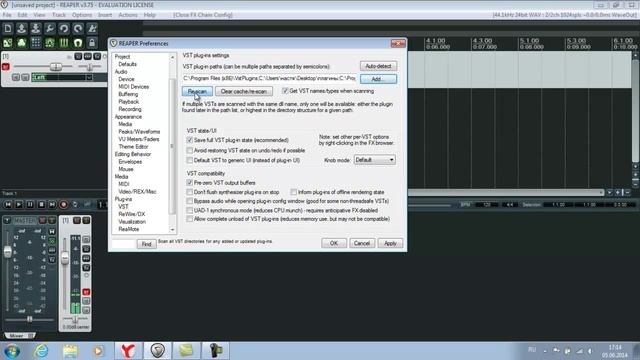This screenshot has width=640, height=360.
Task: Click the Master volume fader in mixer
Action: tap(8, 252)
